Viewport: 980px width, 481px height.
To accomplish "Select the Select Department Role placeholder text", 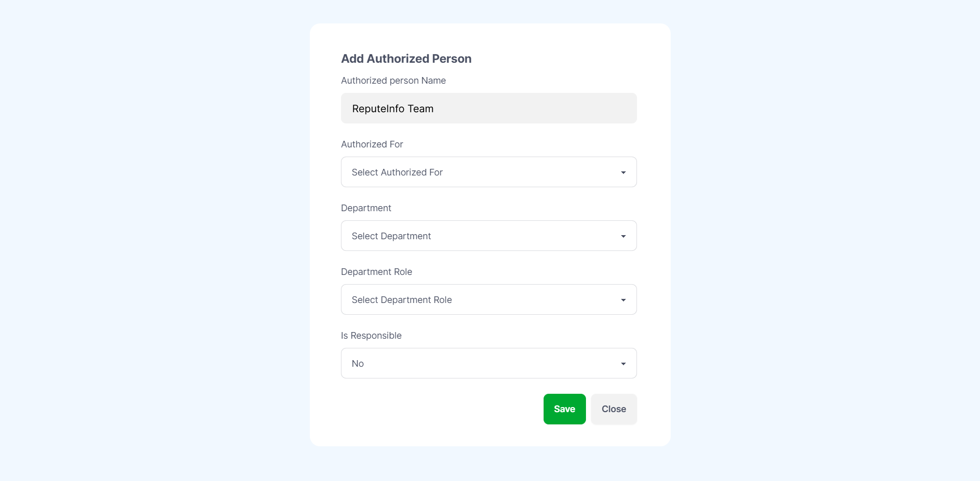I will point(401,299).
